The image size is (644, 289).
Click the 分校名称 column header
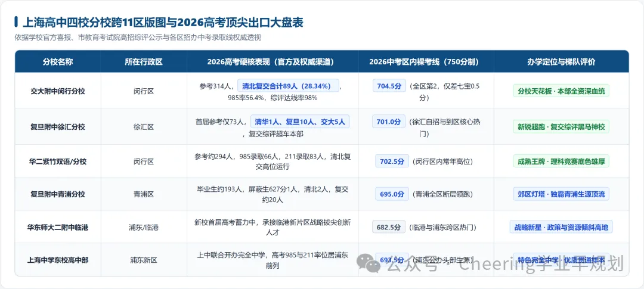pos(58,62)
